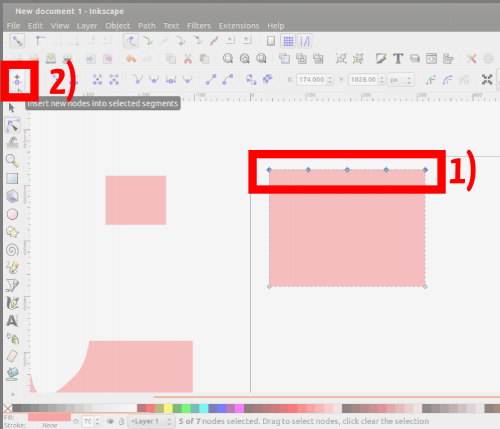Toggle the layer lock icon

122,421
